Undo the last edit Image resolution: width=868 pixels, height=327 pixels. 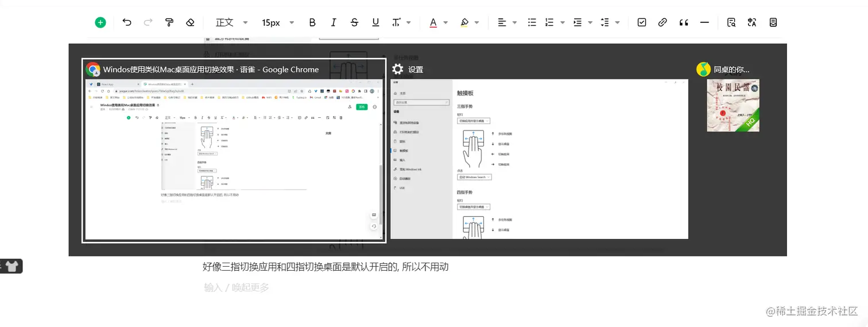coord(127,22)
